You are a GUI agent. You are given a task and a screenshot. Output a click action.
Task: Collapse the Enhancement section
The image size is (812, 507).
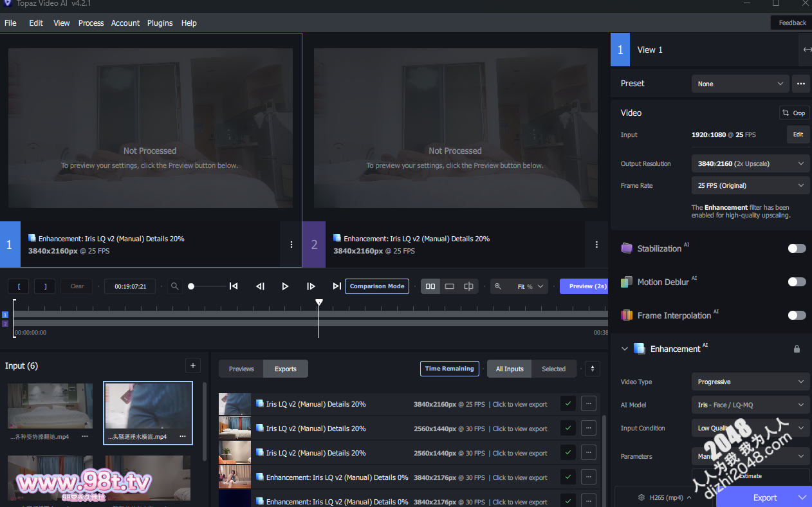[624, 349]
